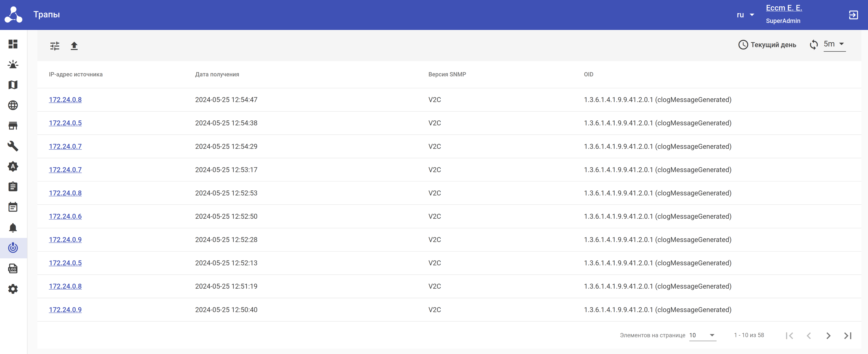This screenshot has width=868, height=354.
Task: Open the filter settings sliders icon
Action: pyautogui.click(x=54, y=46)
